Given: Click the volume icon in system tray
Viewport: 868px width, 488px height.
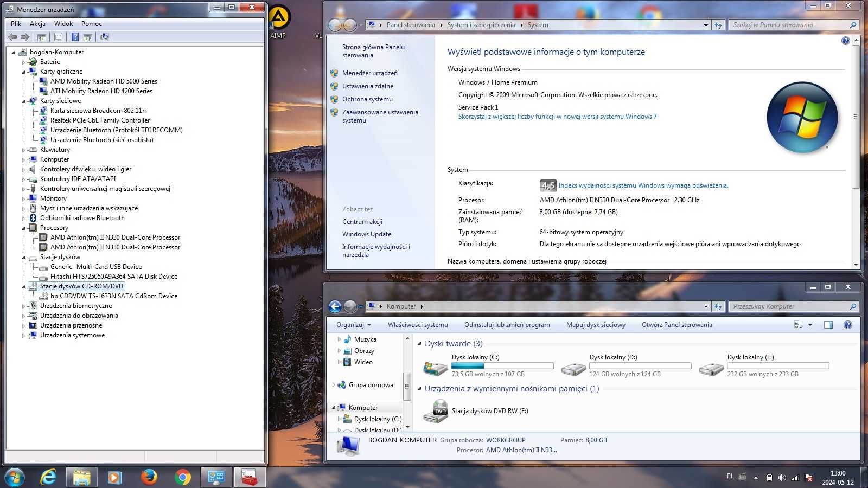Looking at the screenshot, I should pos(782,478).
